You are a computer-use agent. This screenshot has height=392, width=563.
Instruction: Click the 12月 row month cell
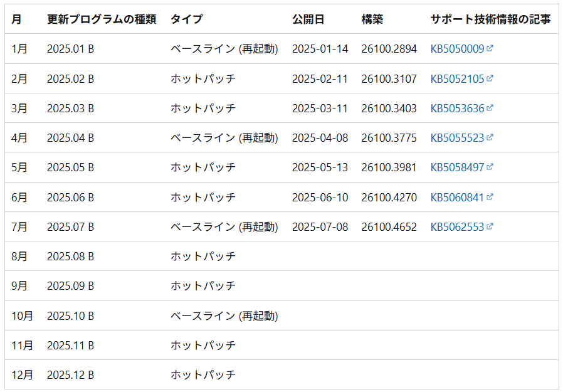coord(22,375)
